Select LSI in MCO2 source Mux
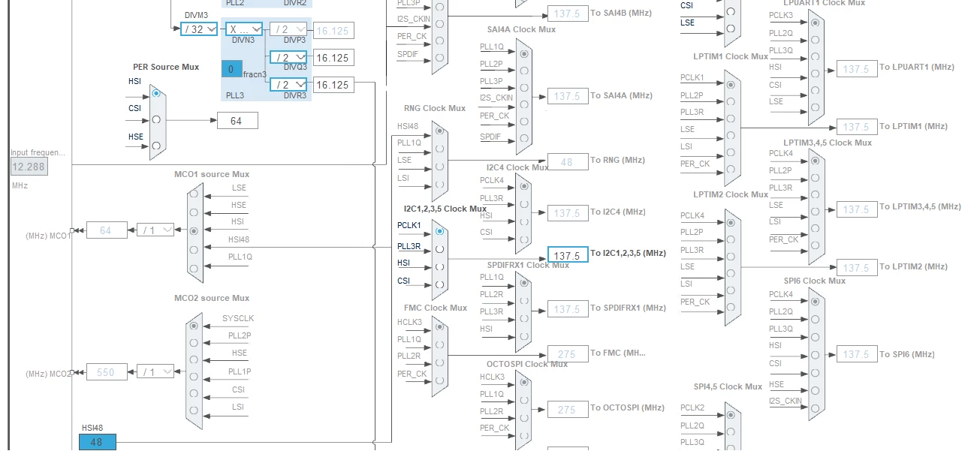The width and height of the screenshot is (980, 451). pos(194,411)
